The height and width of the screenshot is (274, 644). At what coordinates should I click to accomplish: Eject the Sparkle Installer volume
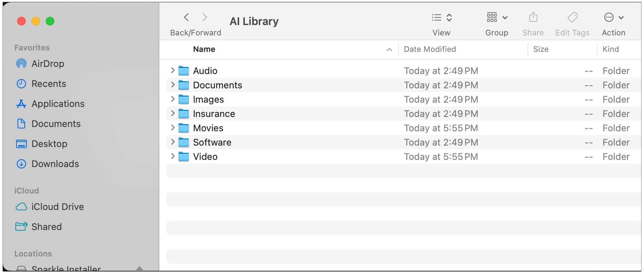click(139, 268)
